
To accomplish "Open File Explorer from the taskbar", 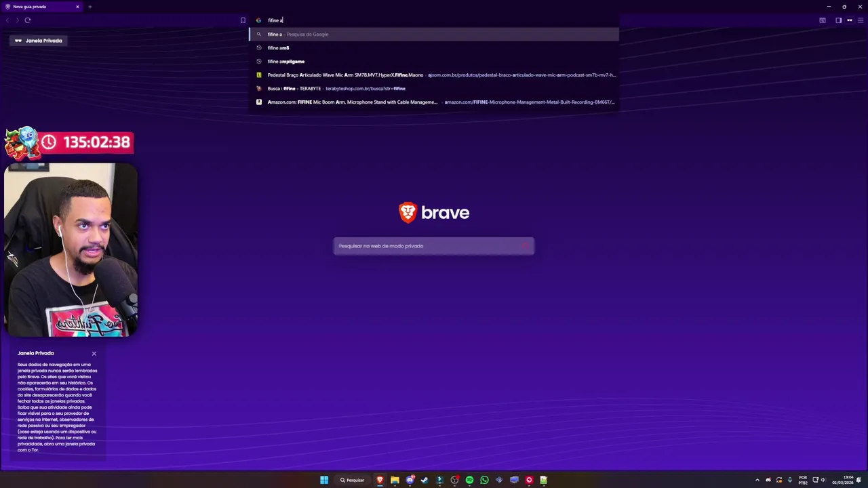I will [395, 480].
